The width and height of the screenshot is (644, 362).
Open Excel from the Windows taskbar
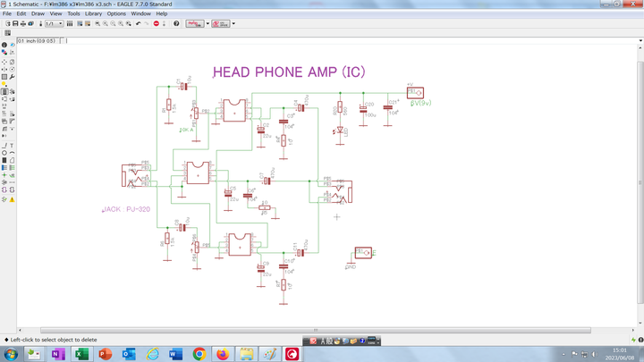pyautogui.click(x=81, y=354)
